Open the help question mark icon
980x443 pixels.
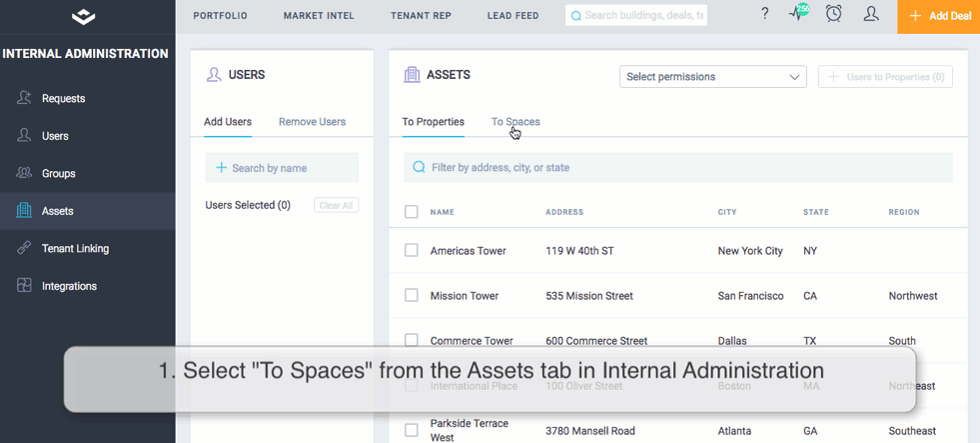coord(765,14)
